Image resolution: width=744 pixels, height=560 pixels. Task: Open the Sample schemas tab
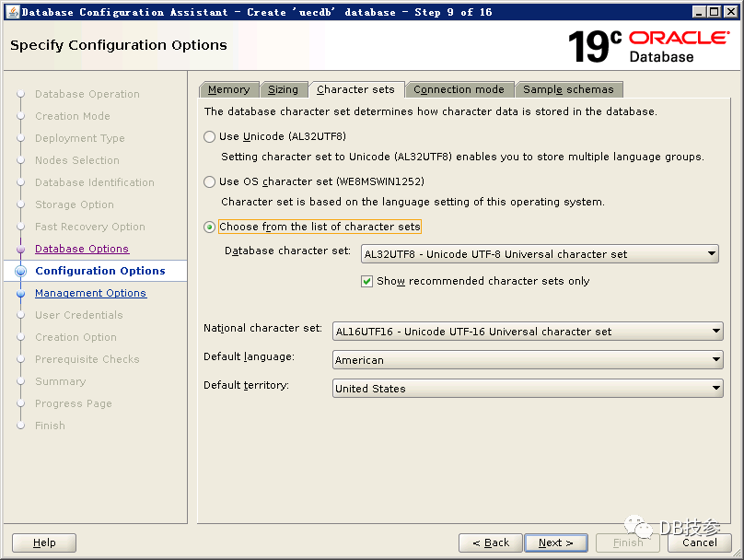pyautogui.click(x=568, y=89)
